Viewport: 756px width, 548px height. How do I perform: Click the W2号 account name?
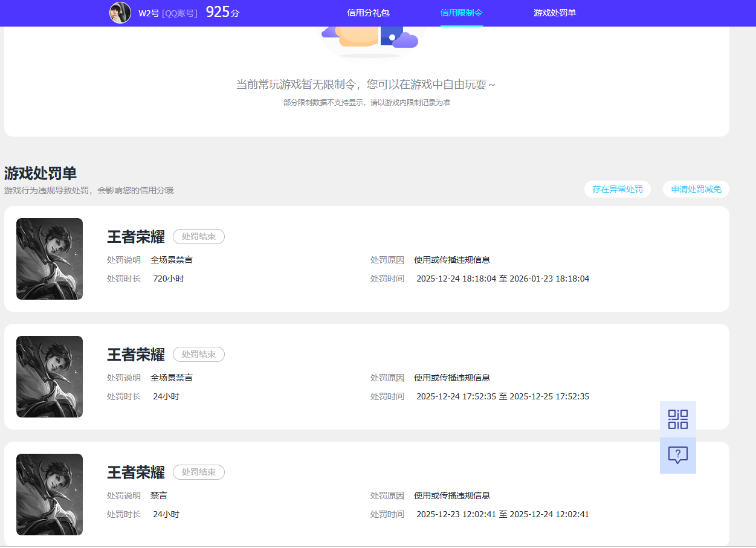pyautogui.click(x=149, y=13)
